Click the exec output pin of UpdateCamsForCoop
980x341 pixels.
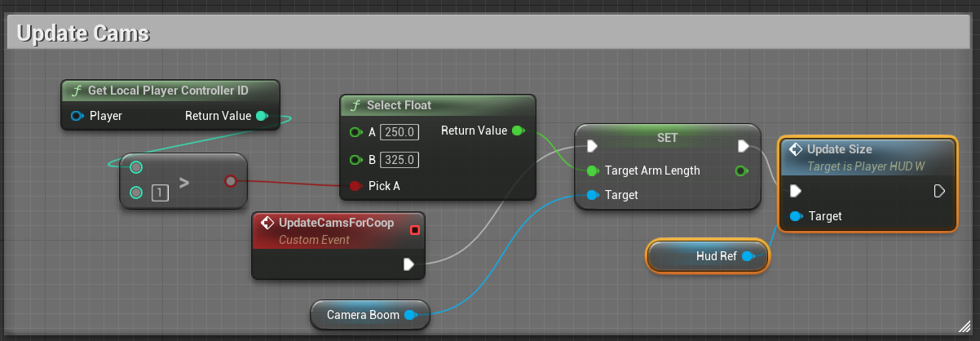pyautogui.click(x=409, y=263)
